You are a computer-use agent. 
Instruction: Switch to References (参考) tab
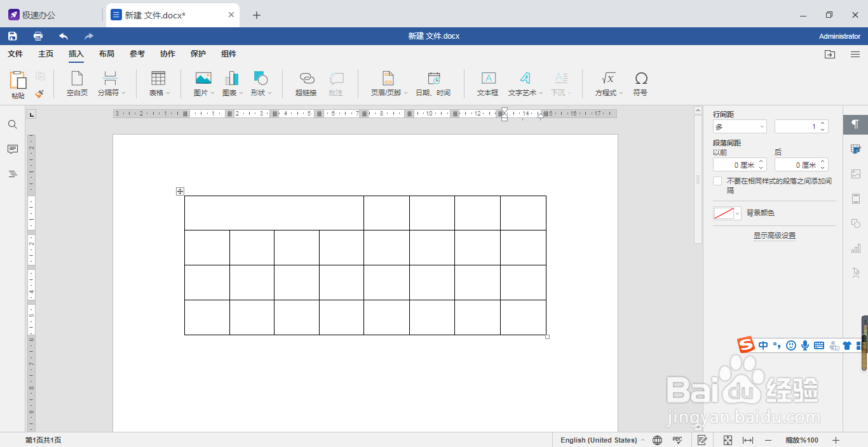[137, 54]
